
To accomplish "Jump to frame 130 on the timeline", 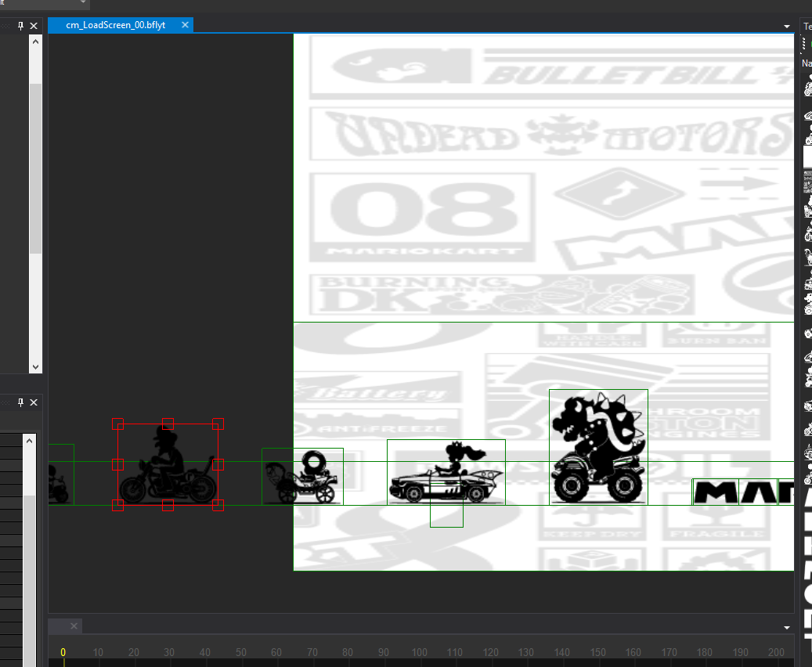I will coord(525,652).
